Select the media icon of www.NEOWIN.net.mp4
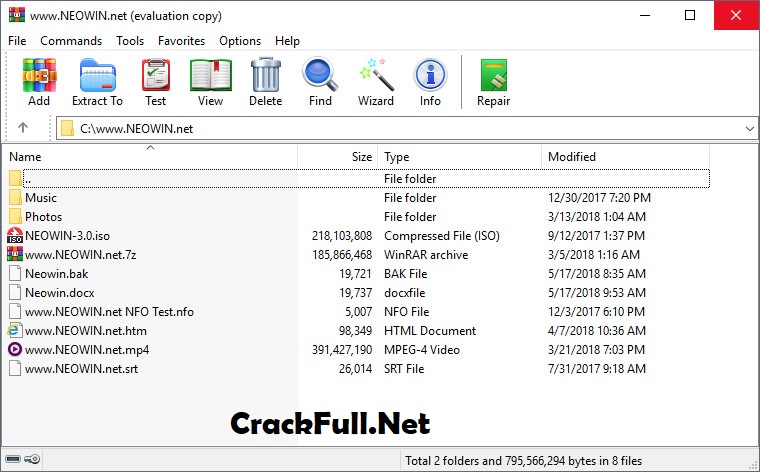This screenshot has width=760, height=472. (x=15, y=349)
